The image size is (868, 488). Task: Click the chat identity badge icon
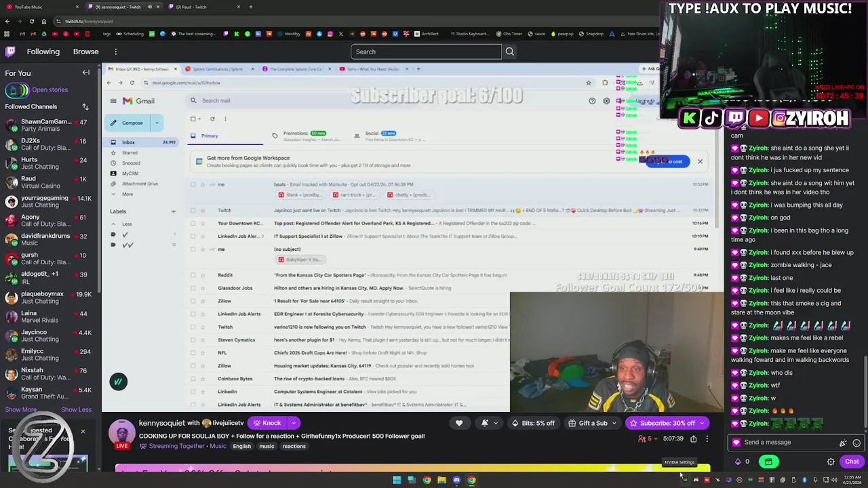(736, 443)
